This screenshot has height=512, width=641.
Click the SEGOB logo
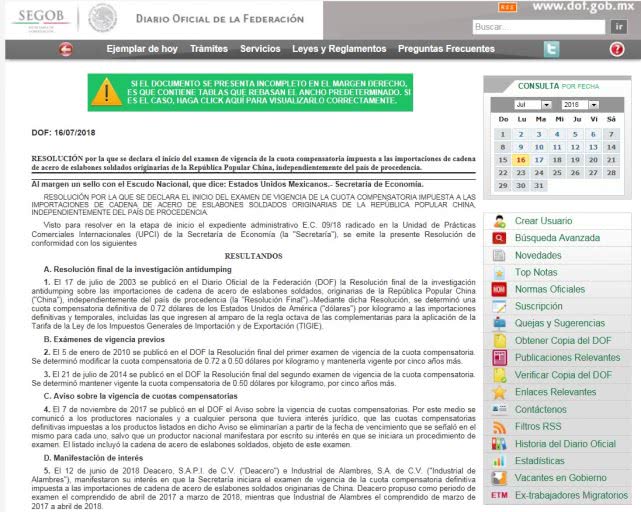pyautogui.click(x=41, y=20)
